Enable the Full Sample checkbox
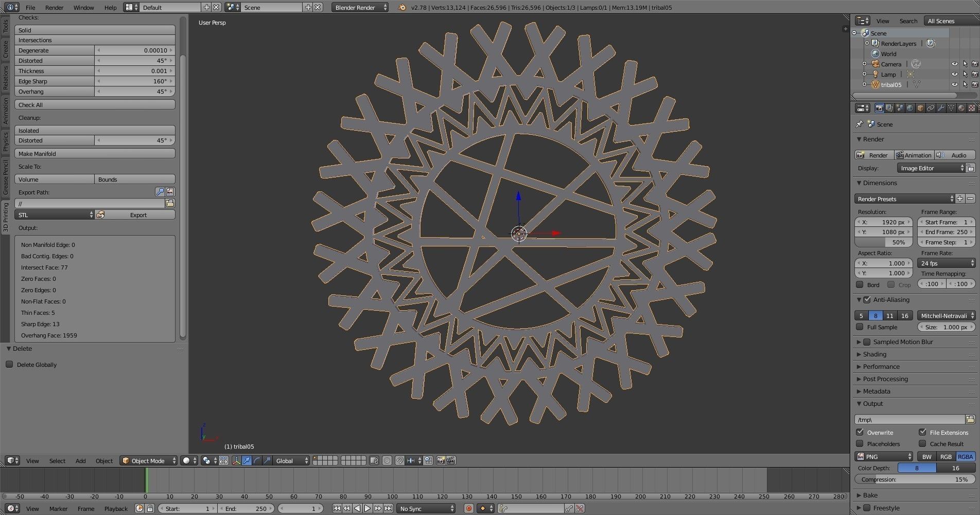The height and width of the screenshot is (515, 980). tap(860, 327)
